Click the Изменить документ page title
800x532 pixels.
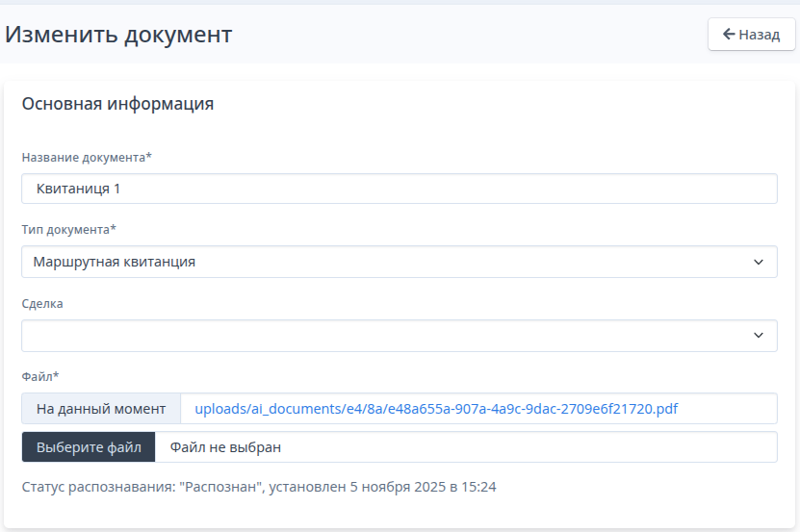118,35
